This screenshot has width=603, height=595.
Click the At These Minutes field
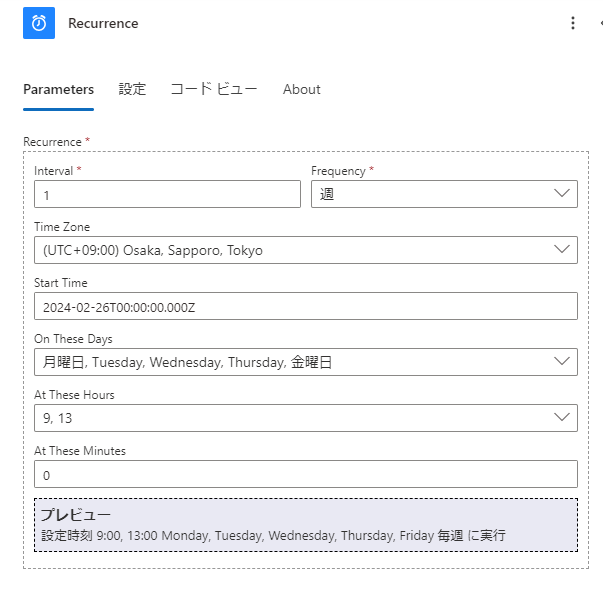(x=305, y=474)
